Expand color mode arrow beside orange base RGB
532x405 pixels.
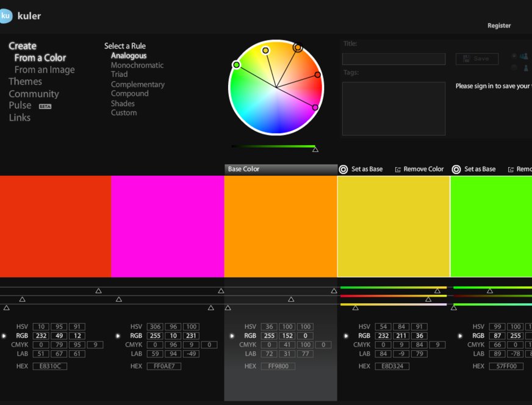[232, 335]
